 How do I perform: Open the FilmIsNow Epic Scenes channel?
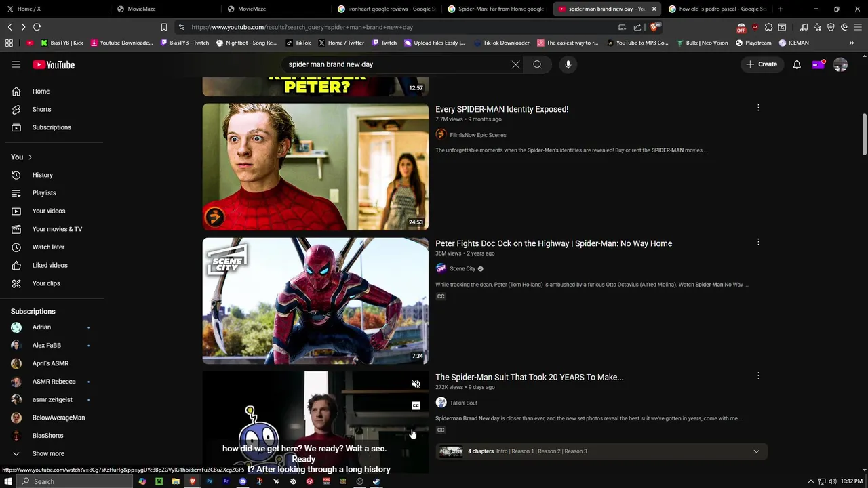coord(477,135)
